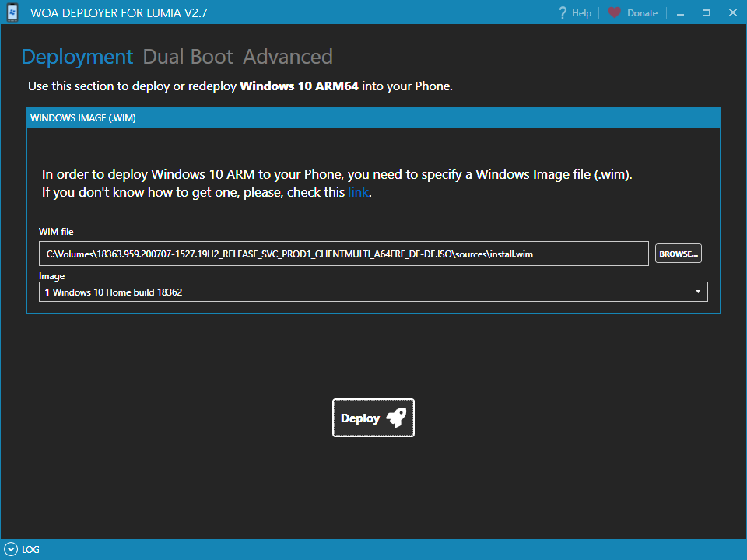
Task: Click the WOA Deployer app icon in title bar
Action: coord(12,12)
